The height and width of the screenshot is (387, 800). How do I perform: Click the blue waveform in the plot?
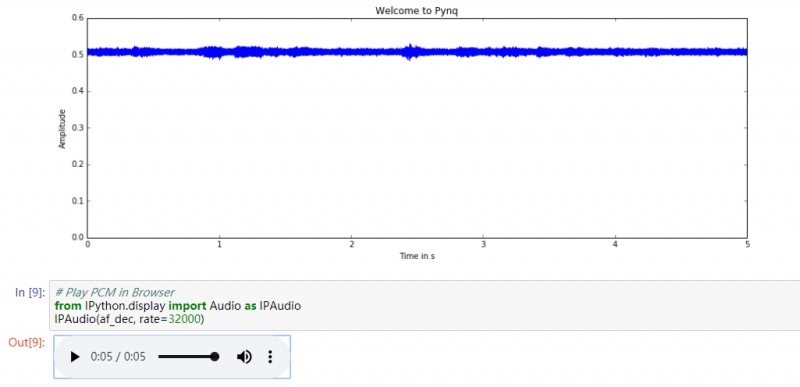click(417, 51)
